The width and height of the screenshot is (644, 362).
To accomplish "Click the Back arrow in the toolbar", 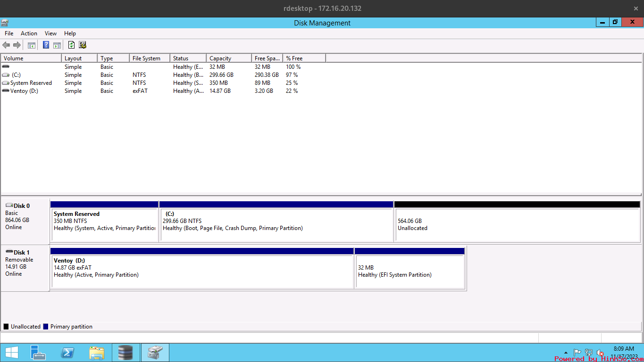I will (6, 45).
